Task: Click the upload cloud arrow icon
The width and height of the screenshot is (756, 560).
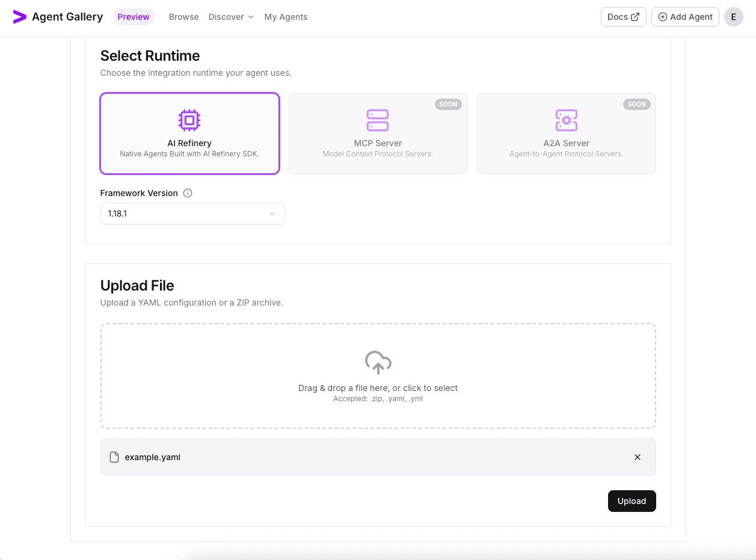Action: click(378, 362)
